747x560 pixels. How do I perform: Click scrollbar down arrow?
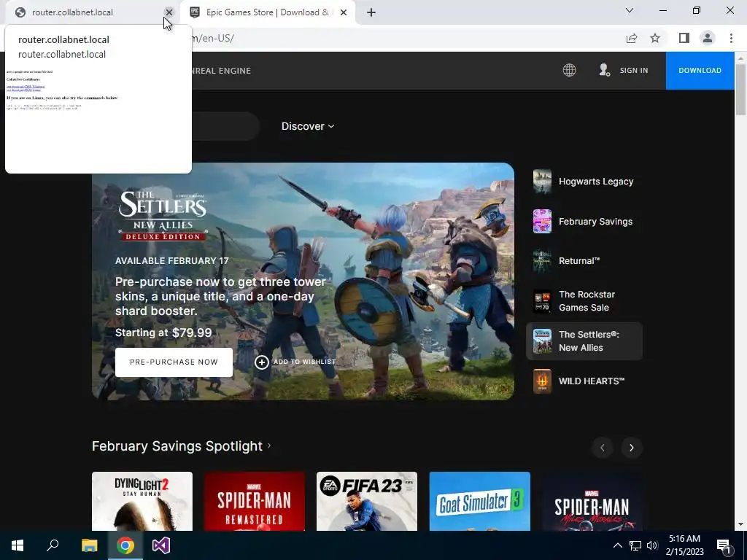click(x=740, y=524)
